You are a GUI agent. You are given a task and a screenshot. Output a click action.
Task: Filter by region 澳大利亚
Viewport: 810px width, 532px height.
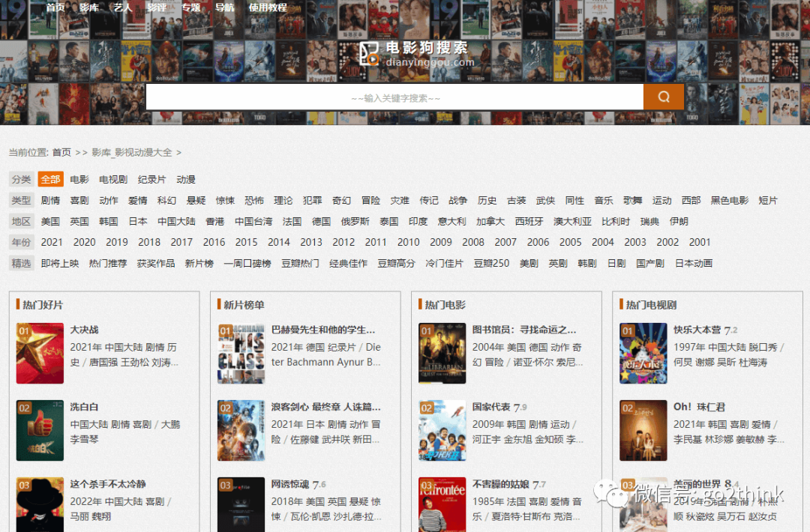[x=572, y=221]
